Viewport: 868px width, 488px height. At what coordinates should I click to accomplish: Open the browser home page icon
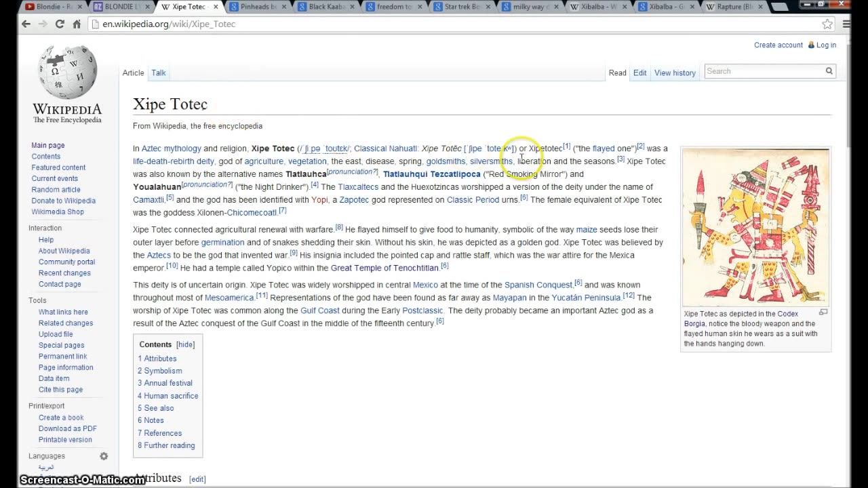77,24
